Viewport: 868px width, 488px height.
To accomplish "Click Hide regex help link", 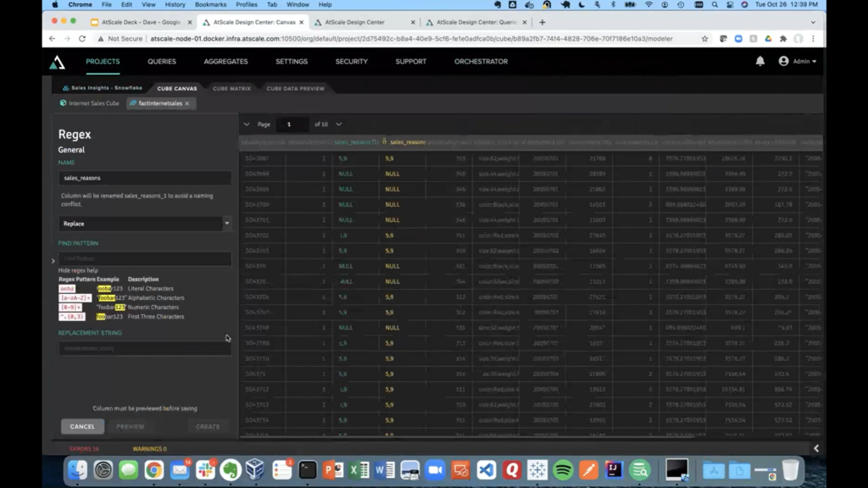I will coord(78,270).
